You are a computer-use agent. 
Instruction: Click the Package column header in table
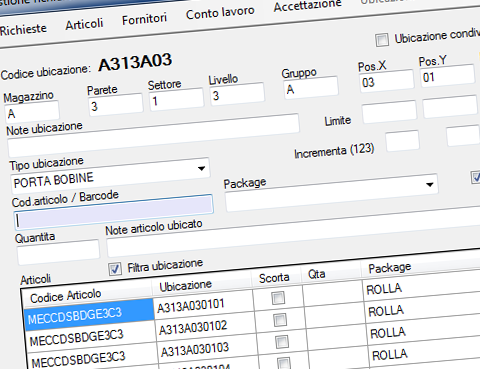coord(390,268)
